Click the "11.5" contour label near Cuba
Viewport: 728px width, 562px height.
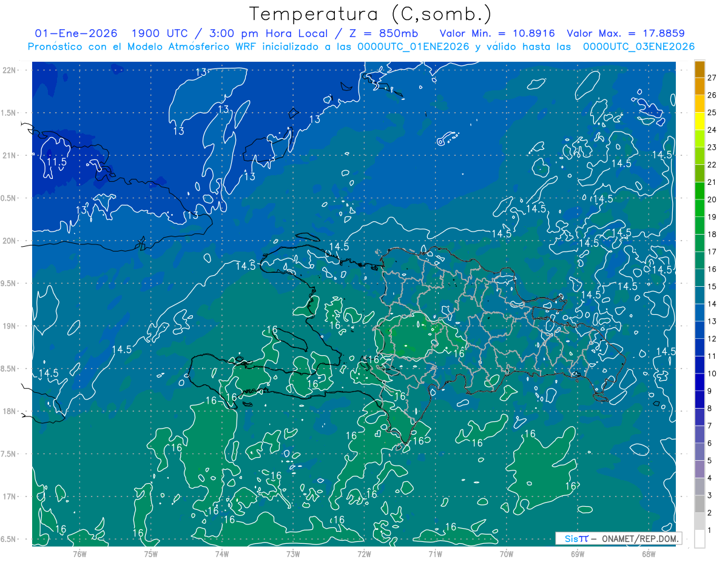[57, 162]
